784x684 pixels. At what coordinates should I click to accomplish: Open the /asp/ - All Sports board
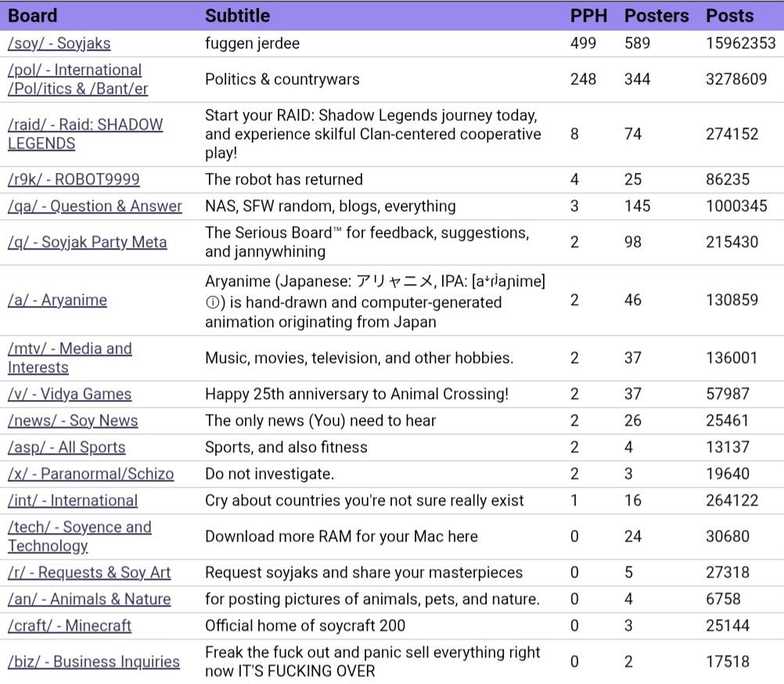[67, 447]
